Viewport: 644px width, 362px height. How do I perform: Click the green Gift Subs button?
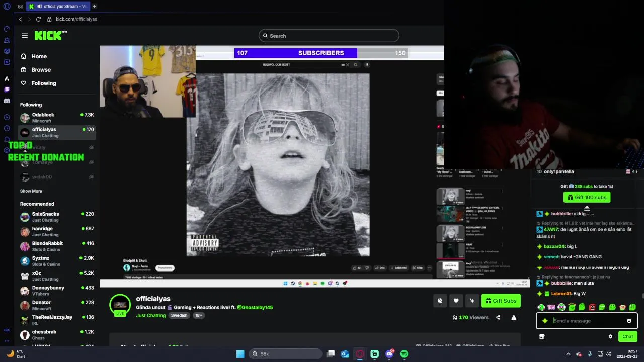501,301
